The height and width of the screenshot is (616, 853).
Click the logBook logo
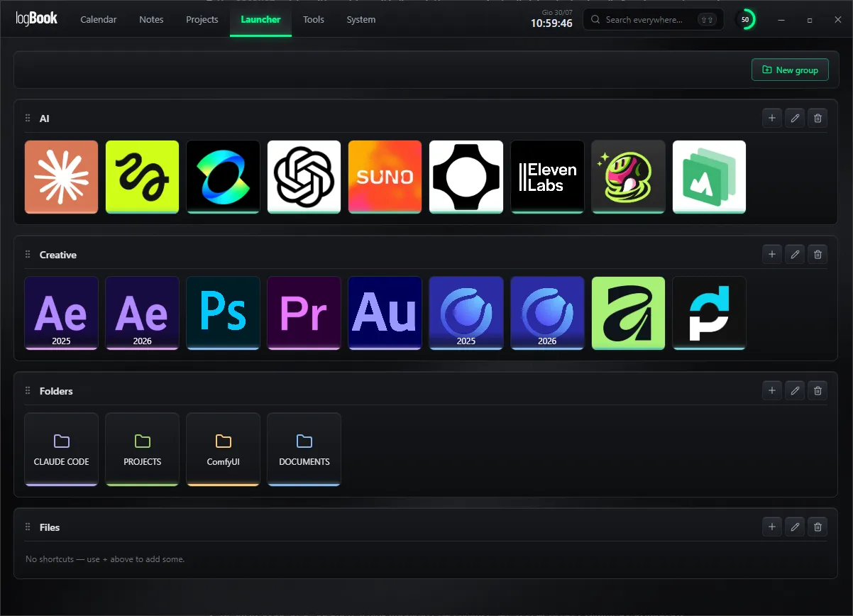click(37, 19)
